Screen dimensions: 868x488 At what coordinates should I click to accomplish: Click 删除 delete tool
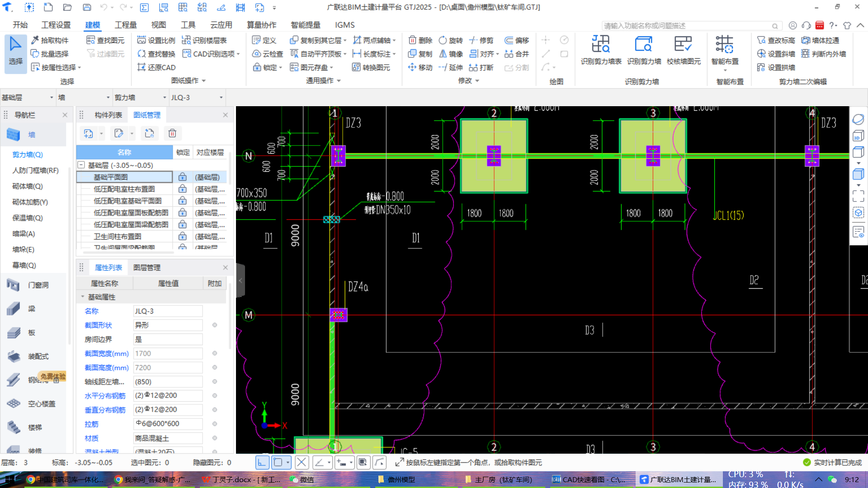(x=420, y=40)
